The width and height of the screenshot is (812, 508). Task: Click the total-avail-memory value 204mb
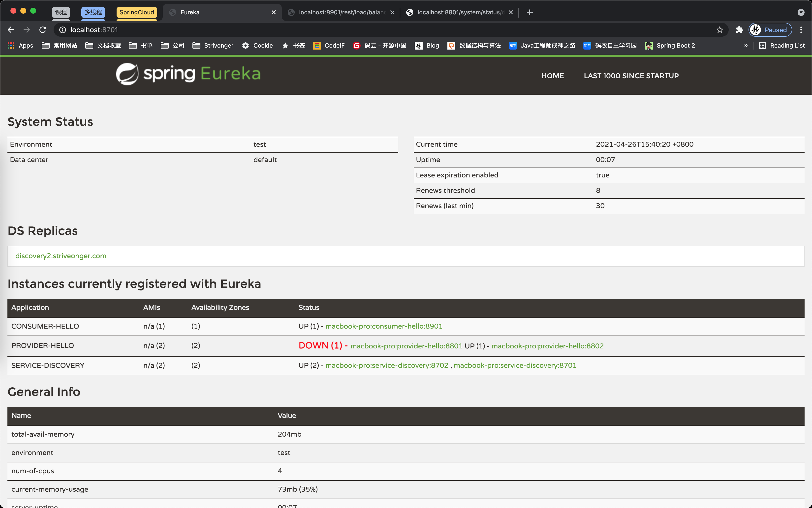tap(289, 434)
